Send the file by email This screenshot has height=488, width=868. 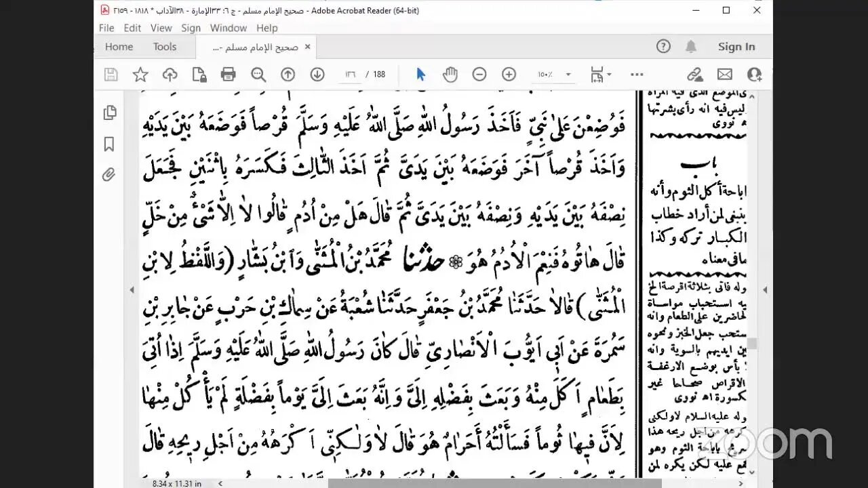724,75
